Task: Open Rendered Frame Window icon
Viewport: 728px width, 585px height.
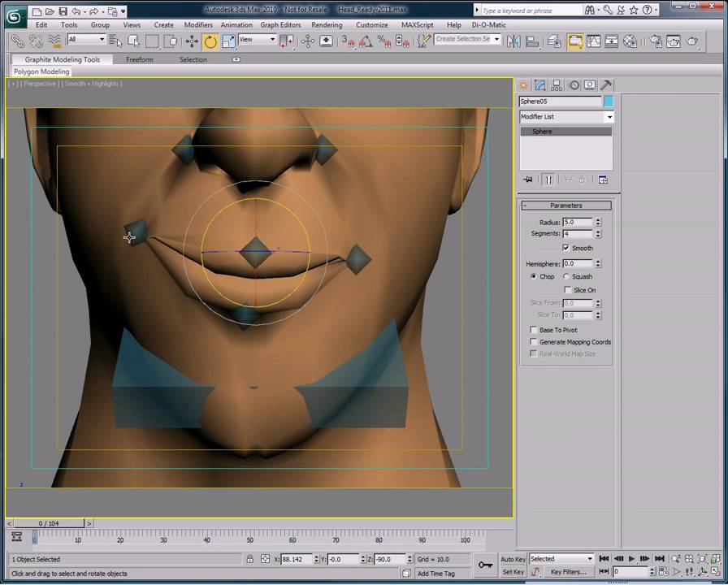Action: click(674, 41)
